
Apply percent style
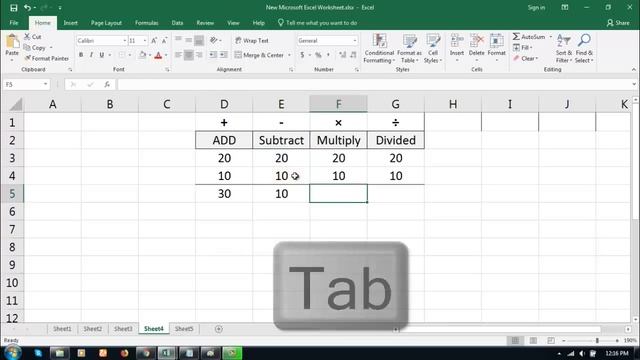point(318,55)
